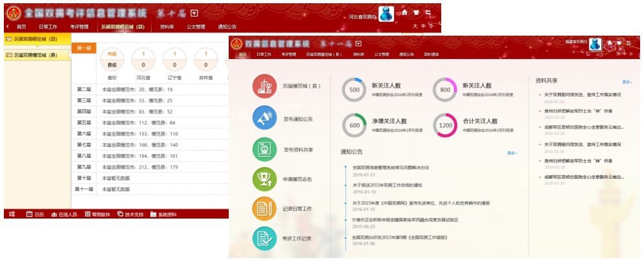The image size is (644, 262).
Task: Open the orange 记录日常工作 notepad icon
Action: (265, 208)
